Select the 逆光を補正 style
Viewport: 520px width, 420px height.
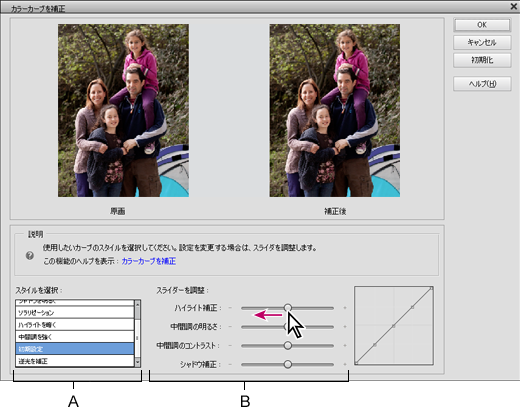(x=75, y=361)
